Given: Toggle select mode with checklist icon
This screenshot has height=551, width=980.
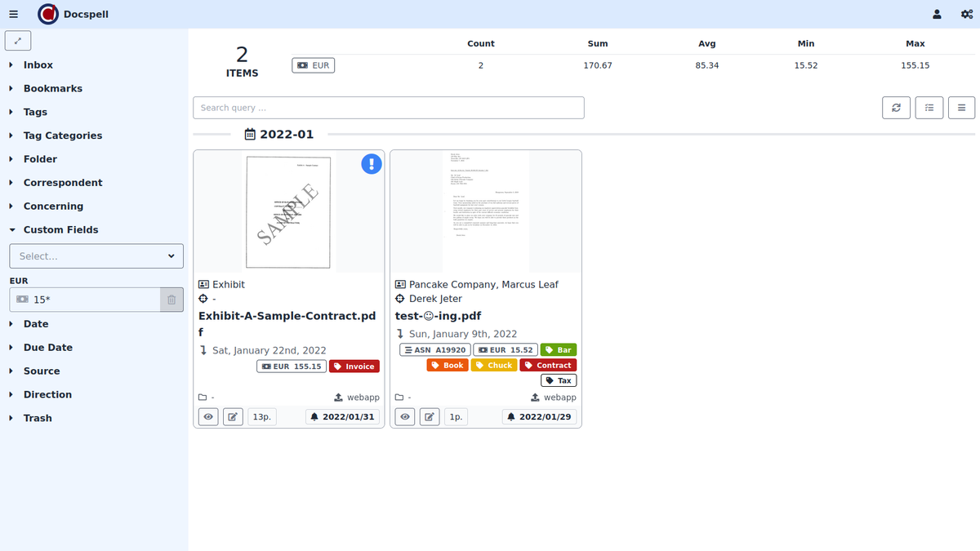Looking at the screenshot, I should [x=929, y=108].
